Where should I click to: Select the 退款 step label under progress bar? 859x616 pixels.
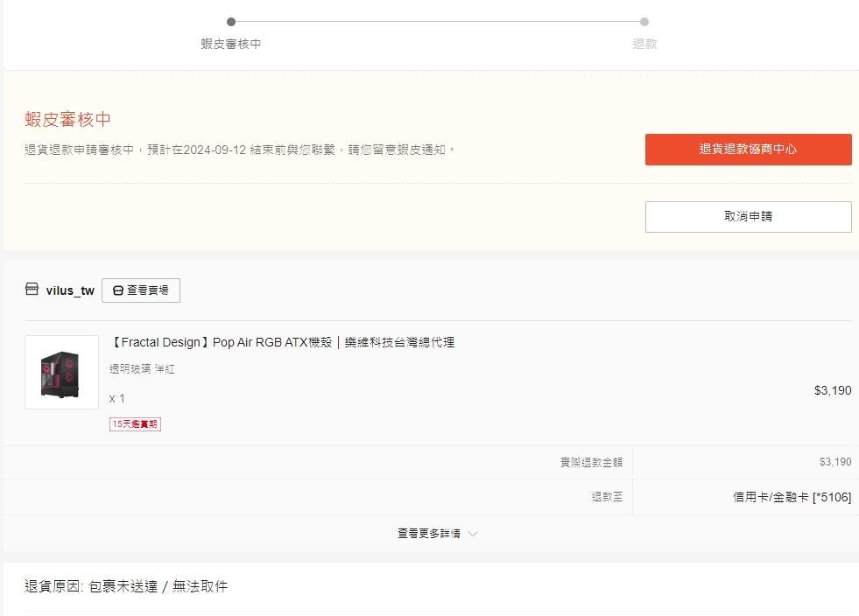(644, 44)
